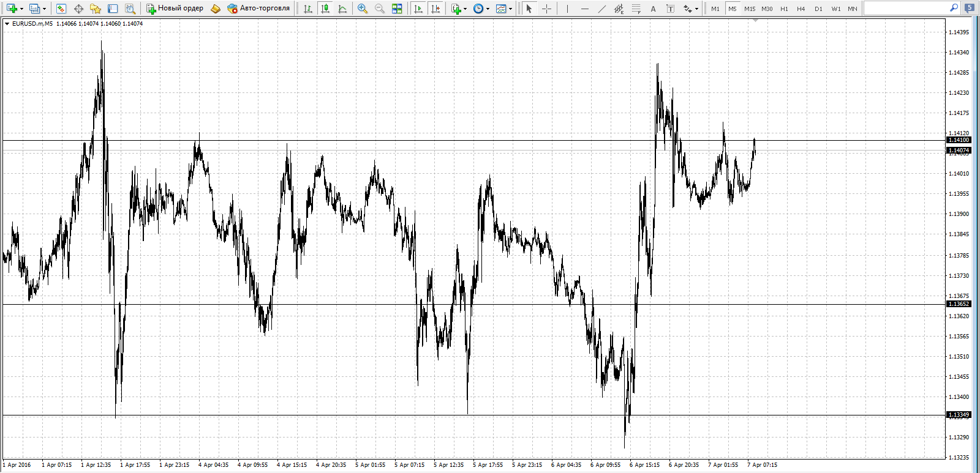Open the indicators list icon
980x473 pixels.
[x=456, y=9]
